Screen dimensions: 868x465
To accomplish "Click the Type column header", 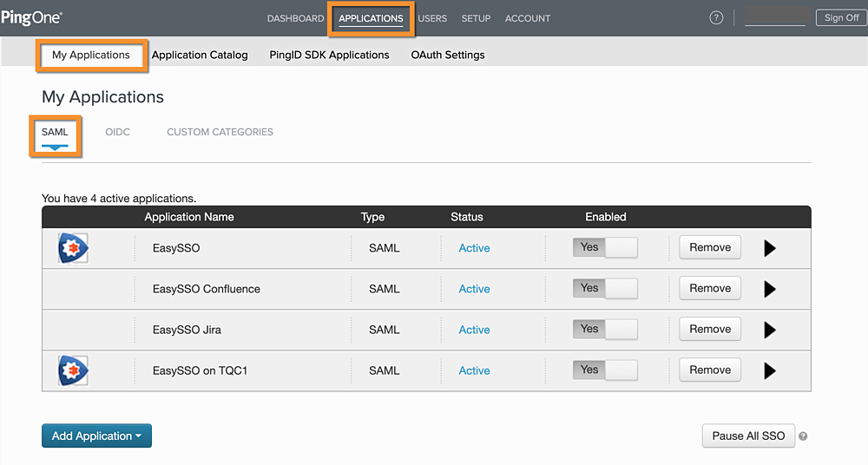I will [372, 217].
